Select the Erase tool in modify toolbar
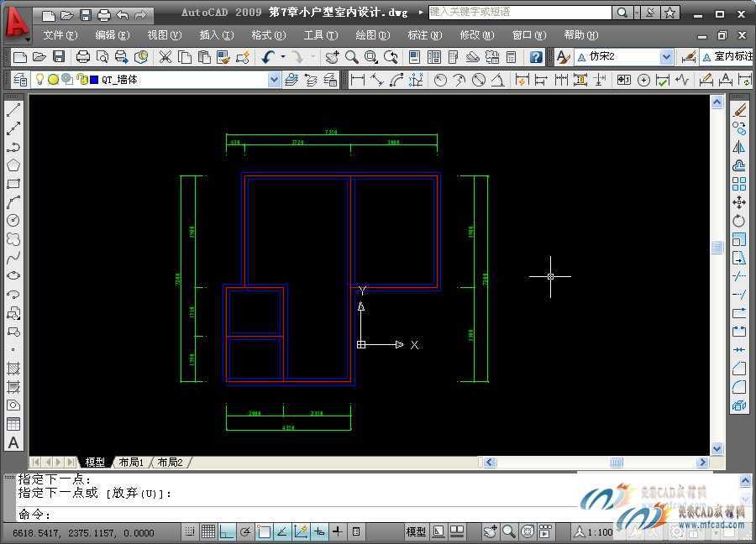The image size is (756, 544). tap(739, 110)
